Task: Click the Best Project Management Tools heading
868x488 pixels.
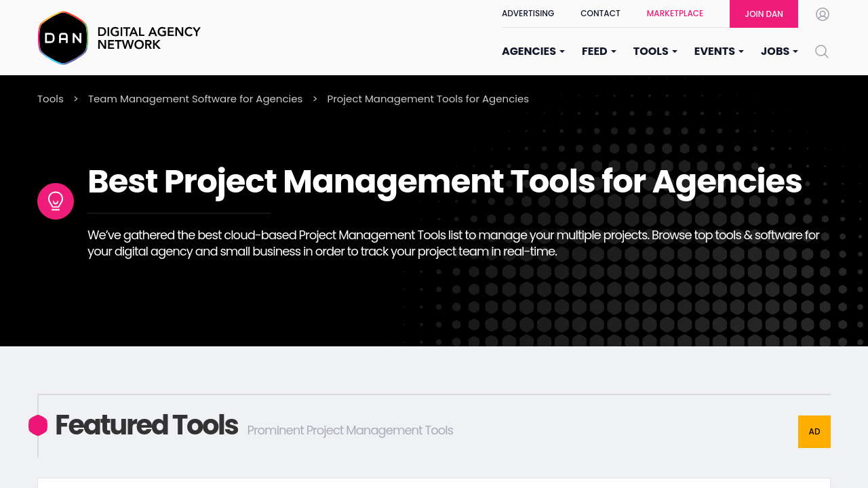Action: (x=445, y=182)
